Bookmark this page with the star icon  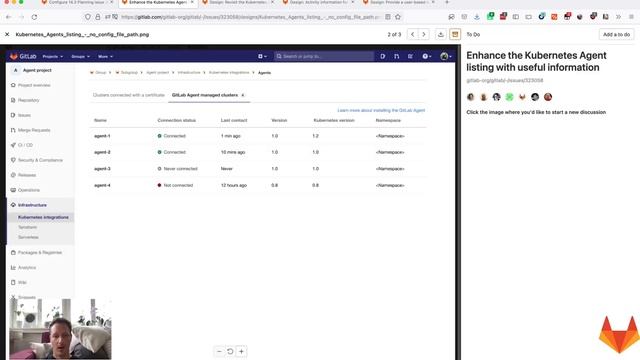[398, 17]
